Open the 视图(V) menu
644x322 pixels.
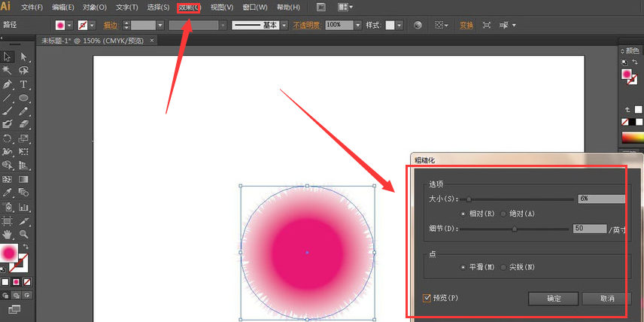click(222, 8)
